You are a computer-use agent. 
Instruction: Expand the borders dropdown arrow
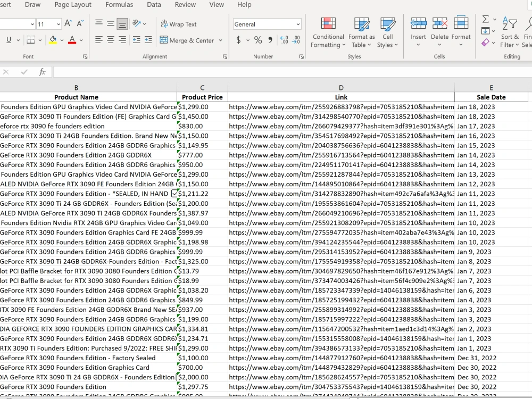(40, 40)
